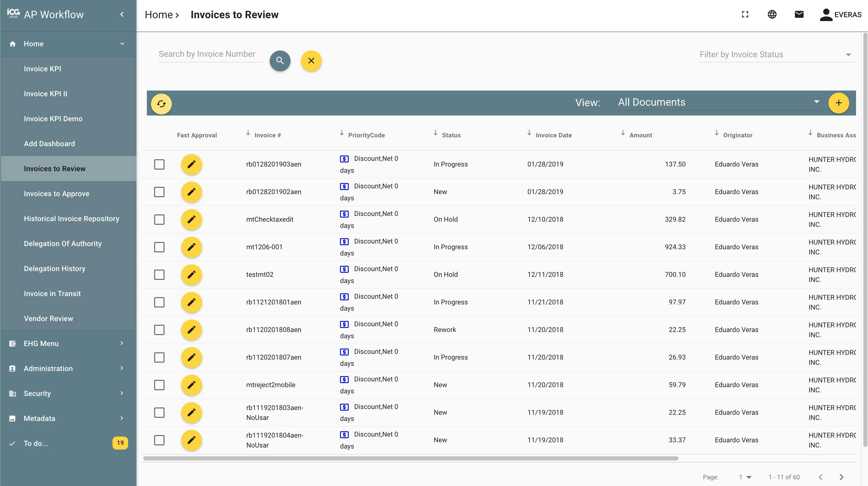
Task: Click the vertical page scrollbar
Action: pyautogui.click(x=865, y=240)
